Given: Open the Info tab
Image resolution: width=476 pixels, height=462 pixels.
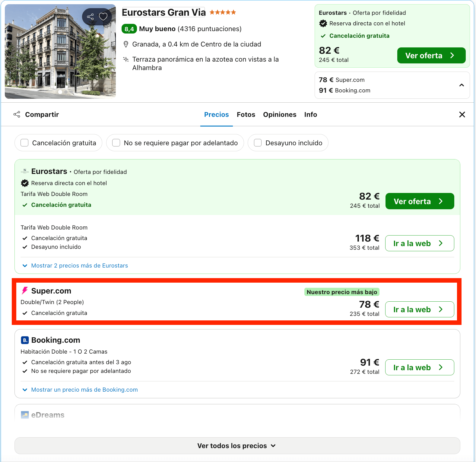Looking at the screenshot, I should [310, 115].
